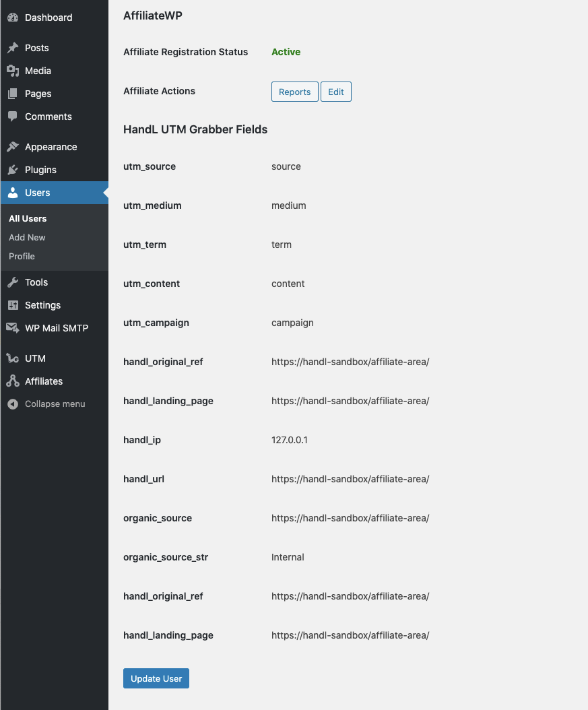Click the Appearance paintbrush icon
The width and height of the screenshot is (588, 710).
(x=13, y=147)
